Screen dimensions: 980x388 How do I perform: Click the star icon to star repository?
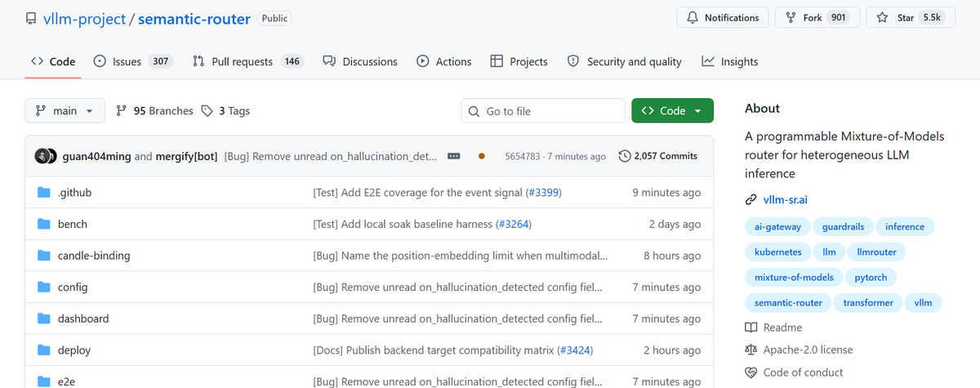pyautogui.click(x=882, y=17)
